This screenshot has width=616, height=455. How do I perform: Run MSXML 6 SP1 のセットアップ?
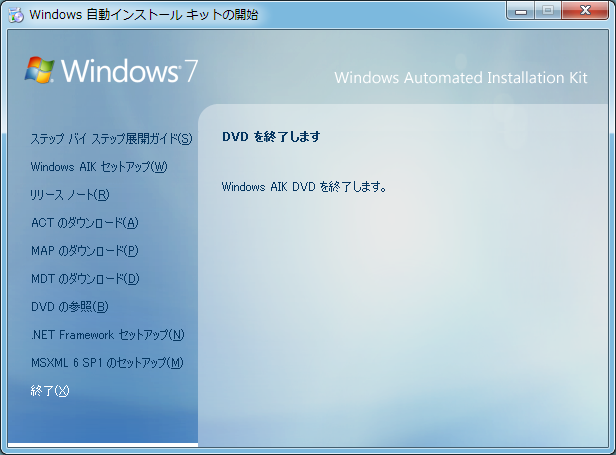click(107, 363)
